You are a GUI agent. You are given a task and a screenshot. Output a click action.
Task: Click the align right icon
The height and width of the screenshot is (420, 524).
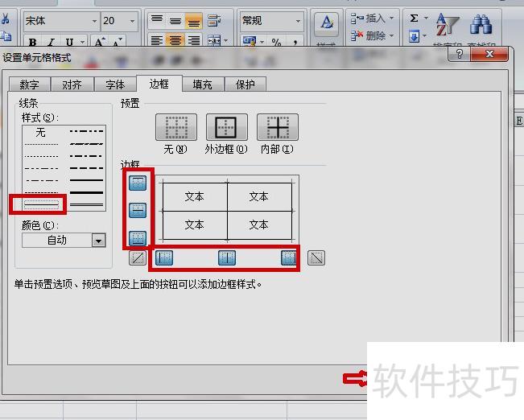(x=194, y=41)
